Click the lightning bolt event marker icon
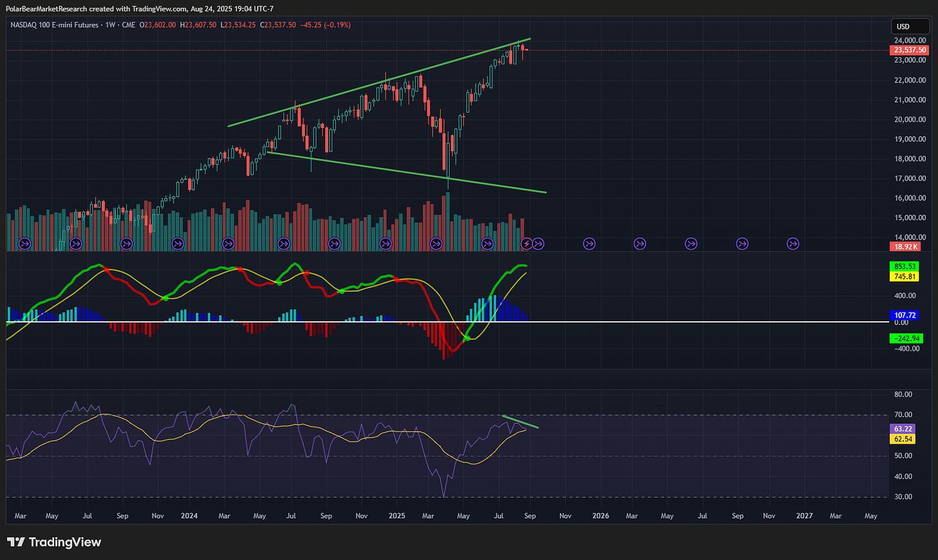 click(x=527, y=243)
